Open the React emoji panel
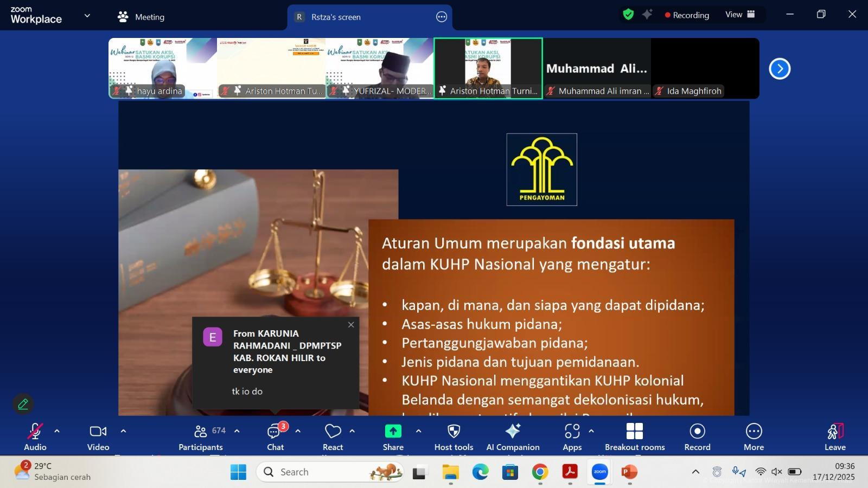868x488 pixels. 333,436
